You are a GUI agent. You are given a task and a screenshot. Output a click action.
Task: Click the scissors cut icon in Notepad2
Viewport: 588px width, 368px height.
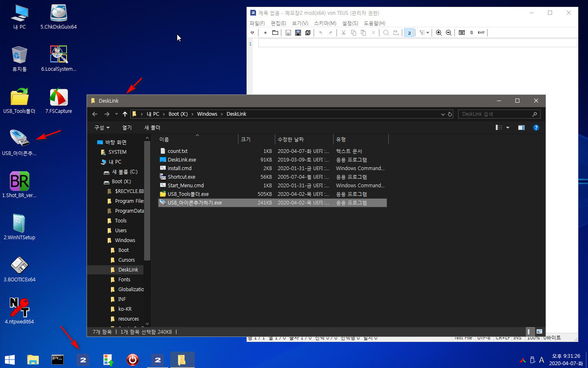(344, 33)
